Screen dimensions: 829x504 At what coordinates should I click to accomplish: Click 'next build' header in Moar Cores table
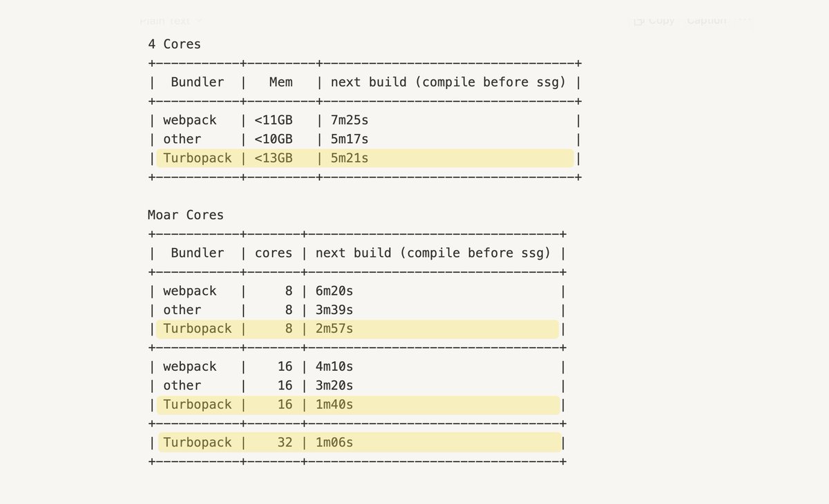pos(433,253)
